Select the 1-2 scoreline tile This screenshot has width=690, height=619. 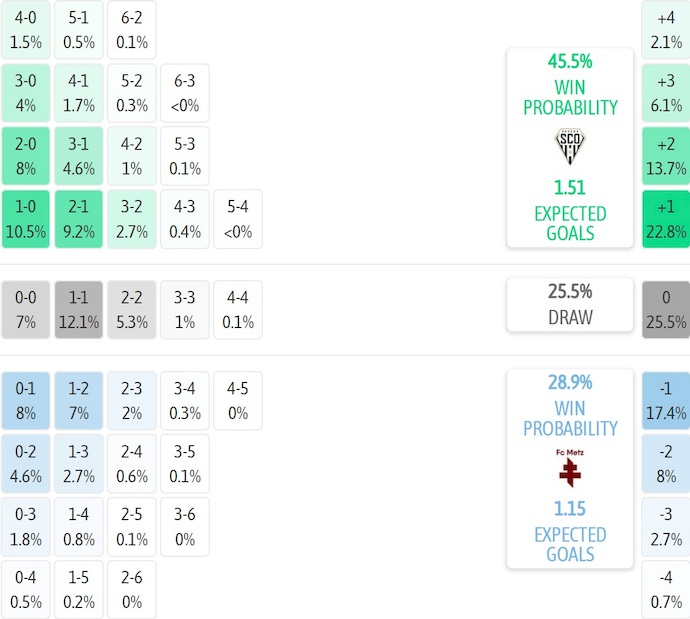79,400
